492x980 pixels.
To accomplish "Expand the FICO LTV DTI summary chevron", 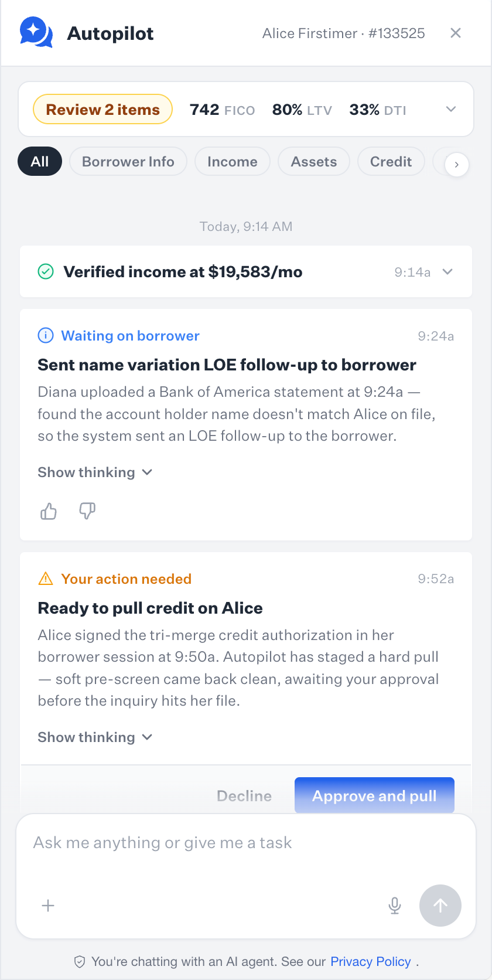I will (451, 110).
